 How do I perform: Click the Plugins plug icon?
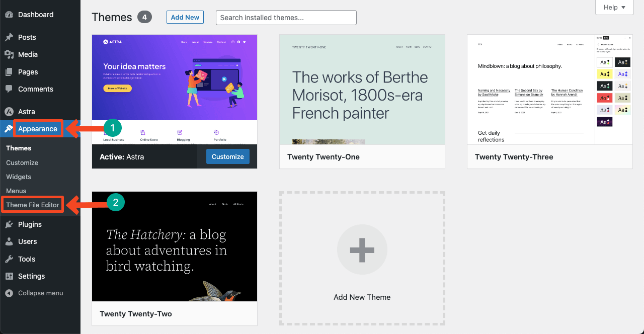[x=9, y=224]
